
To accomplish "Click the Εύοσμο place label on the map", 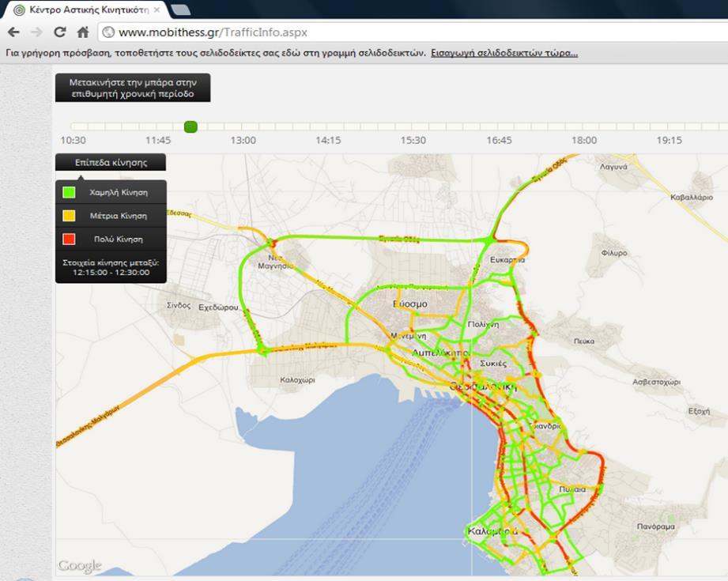I will (x=410, y=304).
